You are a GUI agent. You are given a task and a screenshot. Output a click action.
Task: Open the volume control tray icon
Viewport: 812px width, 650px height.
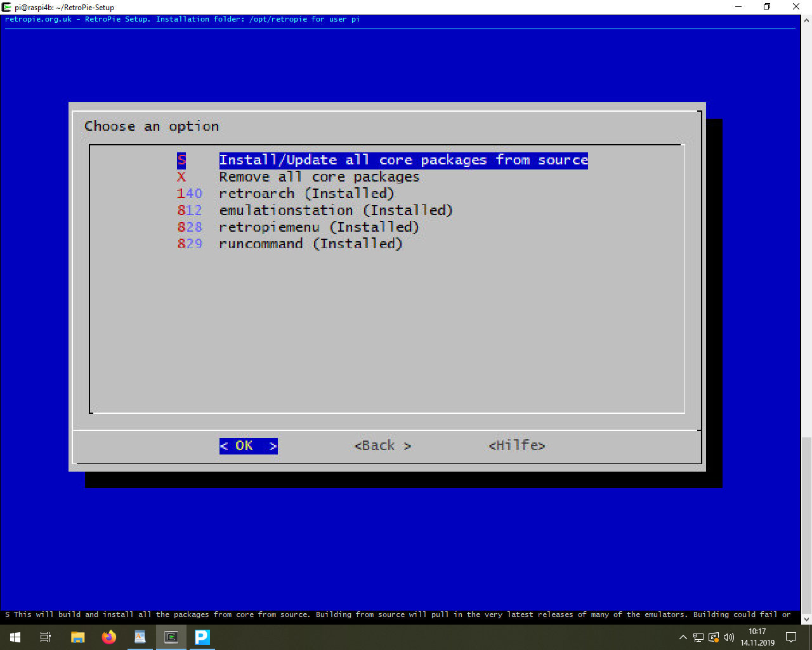pos(729,637)
